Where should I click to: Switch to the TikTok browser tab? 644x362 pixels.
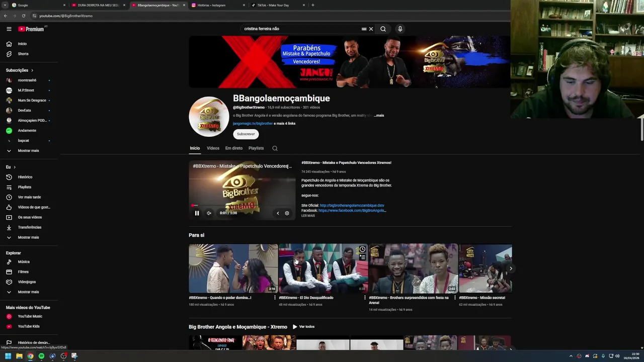pyautogui.click(x=279, y=5)
